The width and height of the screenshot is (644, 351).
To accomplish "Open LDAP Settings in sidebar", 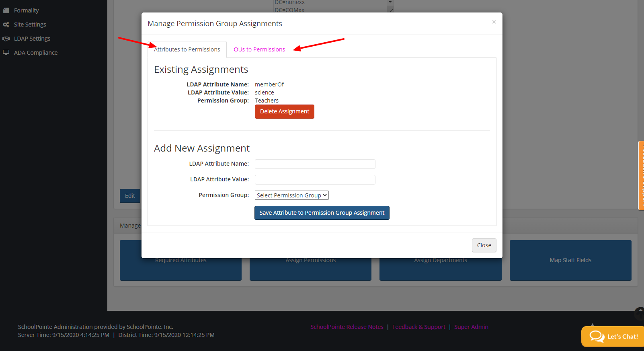I will tap(32, 39).
